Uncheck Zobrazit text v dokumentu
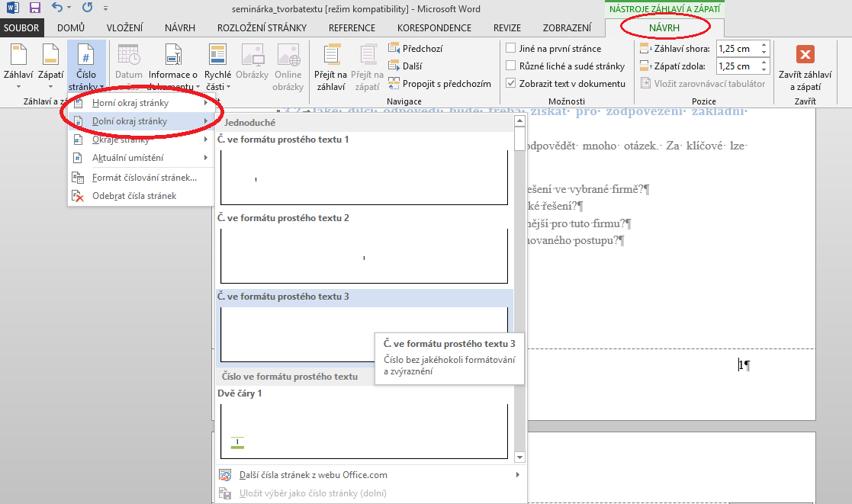852x504 pixels. [510, 83]
